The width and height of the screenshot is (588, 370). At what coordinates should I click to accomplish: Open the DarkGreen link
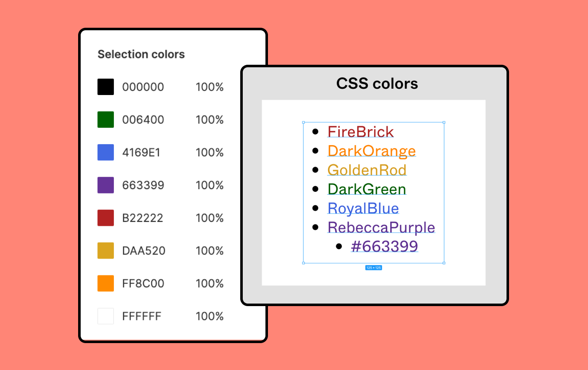(x=367, y=189)
